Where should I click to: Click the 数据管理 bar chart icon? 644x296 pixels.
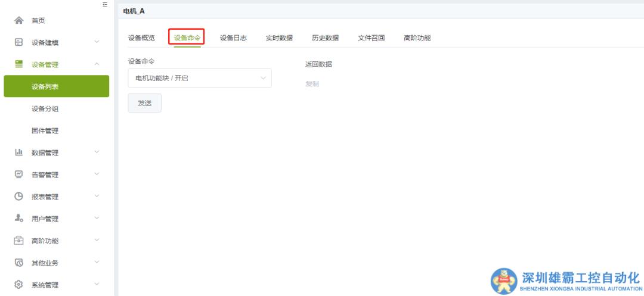pos(18,152)
